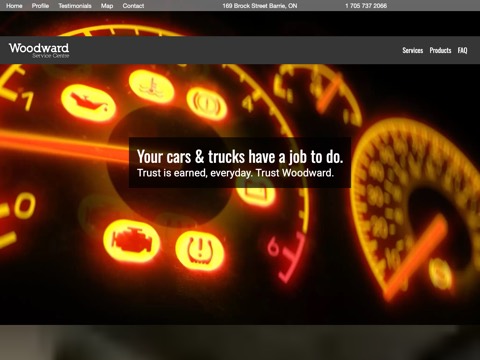Click the battery warning light icon
Viewport: 480px width, 360px height.
click(x=256, y=197)
